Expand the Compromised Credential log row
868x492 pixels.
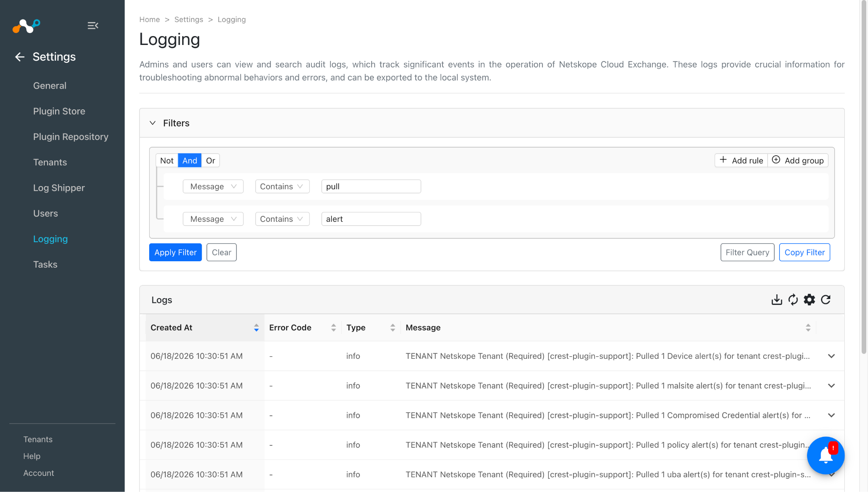[832, 416]
